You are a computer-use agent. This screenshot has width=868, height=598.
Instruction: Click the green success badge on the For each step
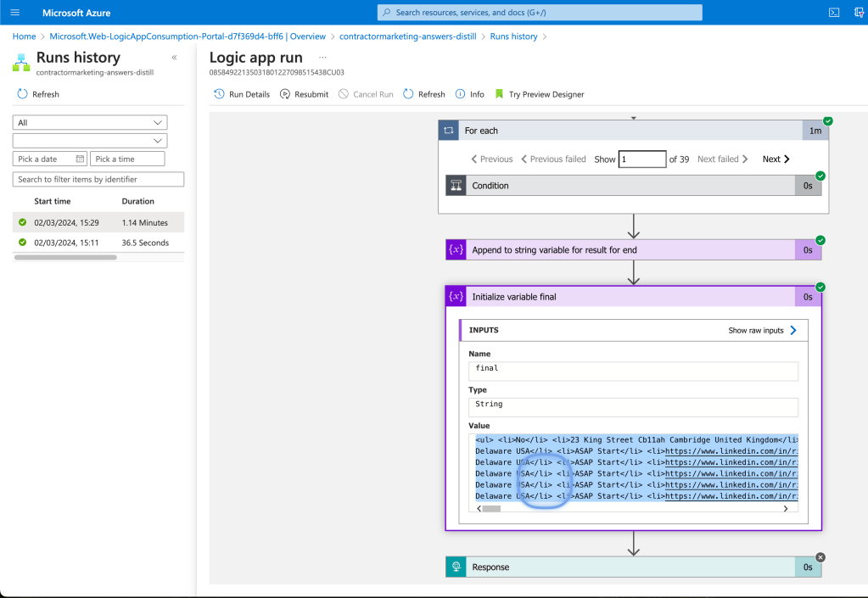pos(827,121)
